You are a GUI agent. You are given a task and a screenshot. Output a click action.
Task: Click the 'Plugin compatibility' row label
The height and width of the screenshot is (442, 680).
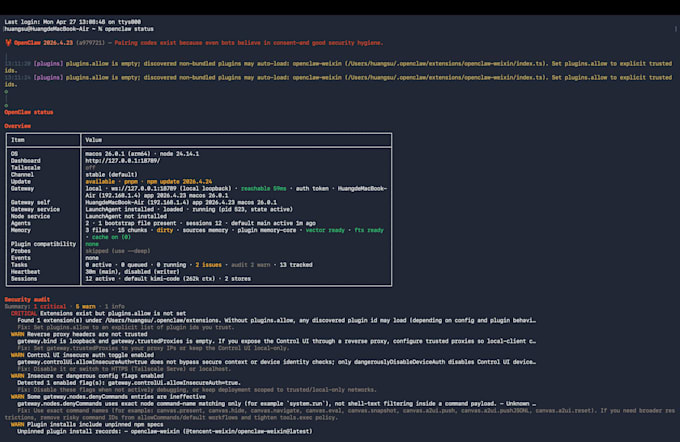click(43, 244)
